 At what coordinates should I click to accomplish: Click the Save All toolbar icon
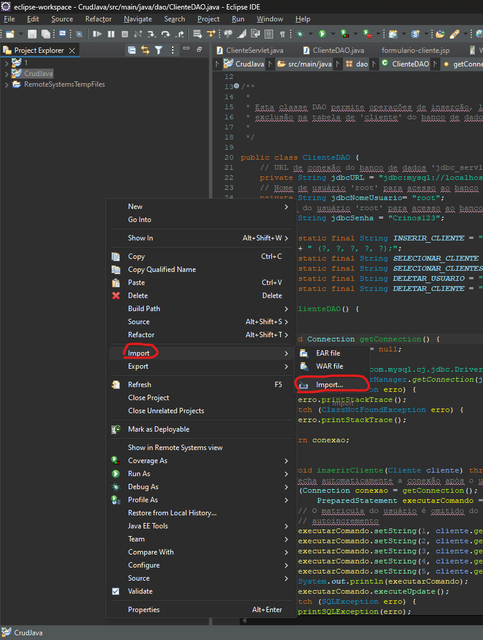pyautogui.click(x=46, y=34)
